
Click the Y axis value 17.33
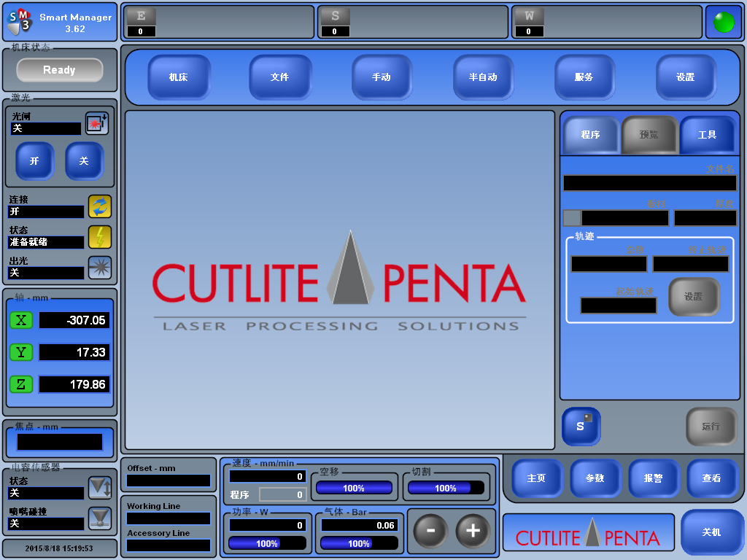[x=74, y=352]
